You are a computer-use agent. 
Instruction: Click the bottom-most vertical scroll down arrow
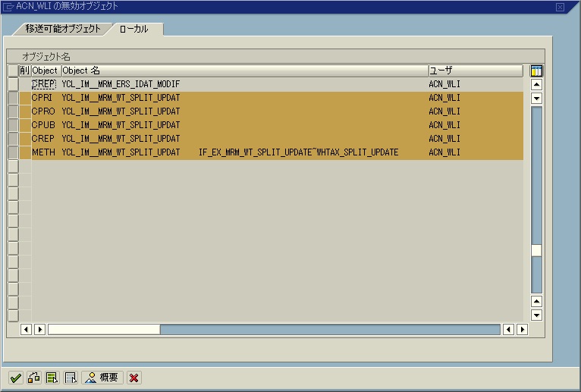pos(536,315)
